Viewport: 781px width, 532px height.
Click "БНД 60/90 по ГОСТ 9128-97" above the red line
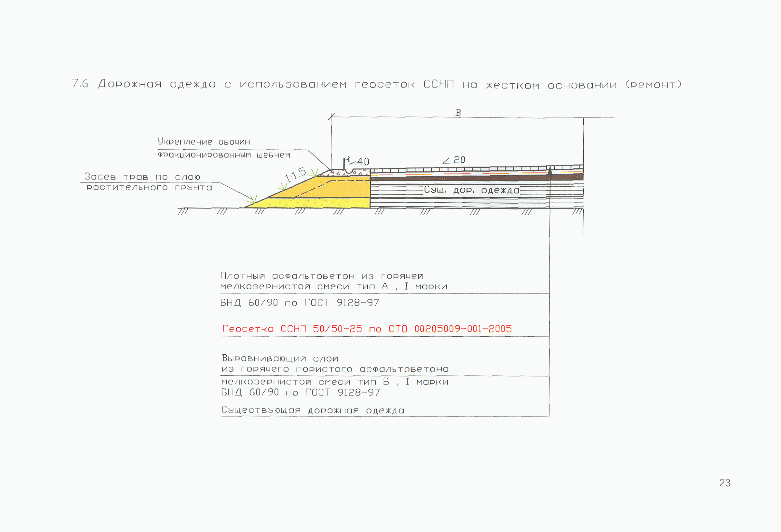click(x=300, y=303)
